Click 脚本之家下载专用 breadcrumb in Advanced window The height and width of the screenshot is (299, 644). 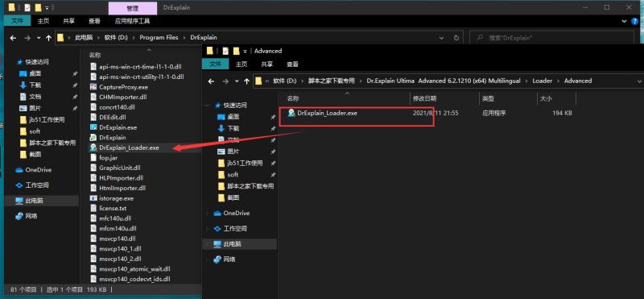coord(332,81)
